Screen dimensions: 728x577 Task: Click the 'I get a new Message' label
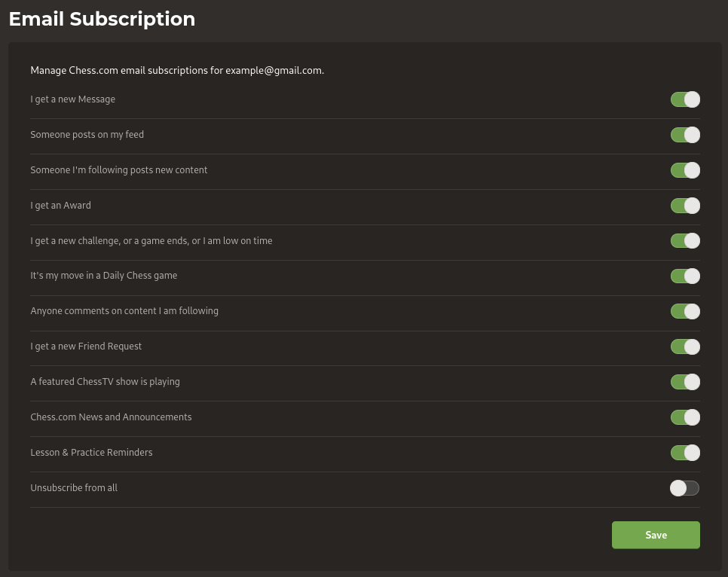[x=73, y=99]
